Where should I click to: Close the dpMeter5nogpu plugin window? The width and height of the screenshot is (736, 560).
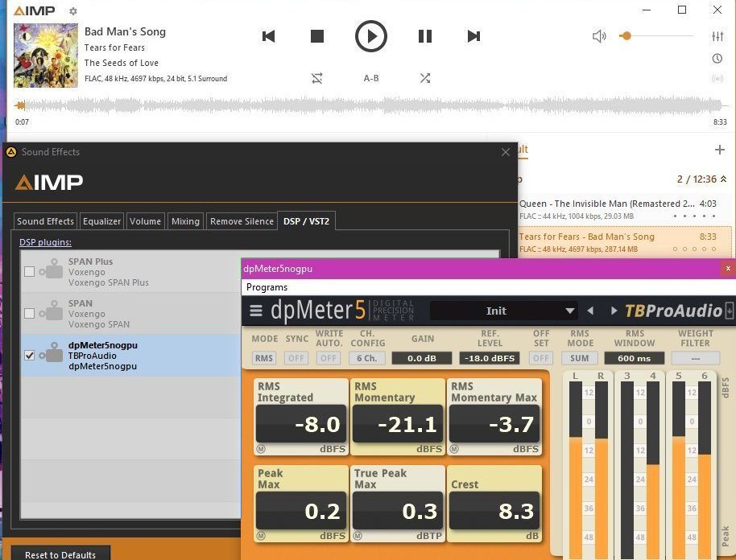(x=728, y=268)
